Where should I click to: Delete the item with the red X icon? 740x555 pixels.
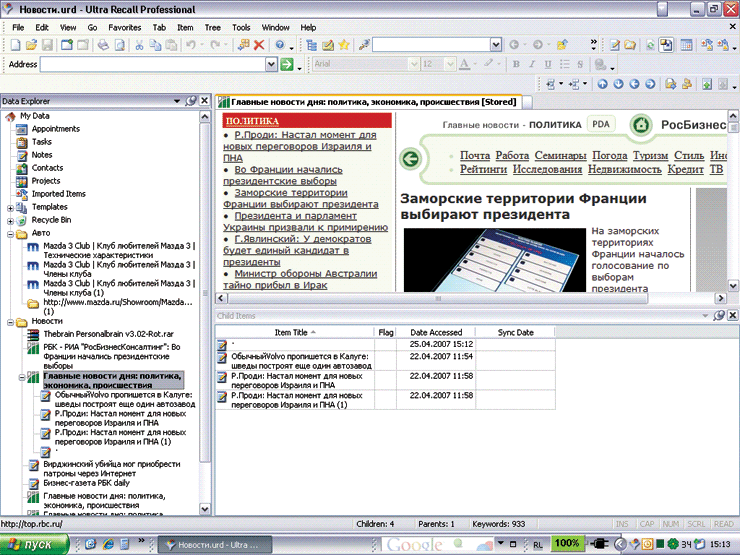pos(259,45)
